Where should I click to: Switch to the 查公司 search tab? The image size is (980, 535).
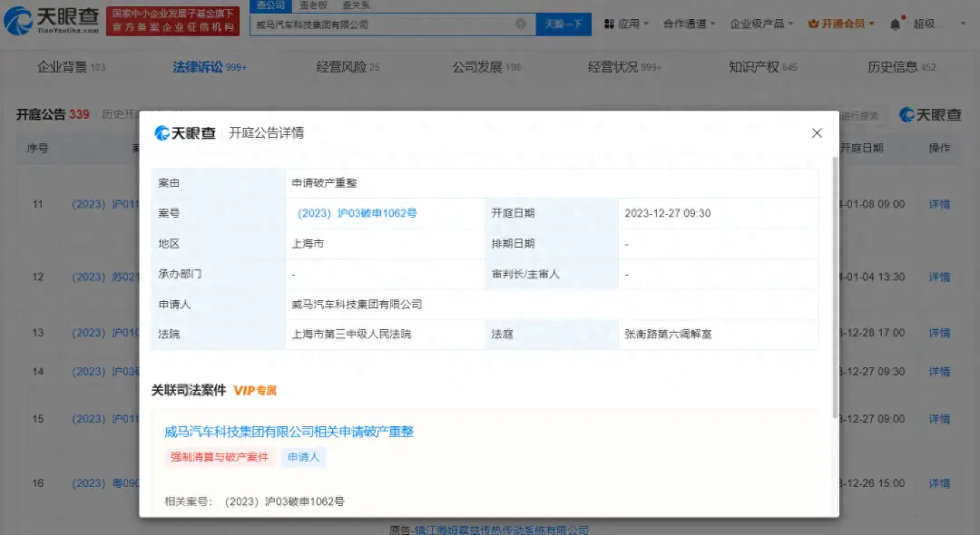270,5
